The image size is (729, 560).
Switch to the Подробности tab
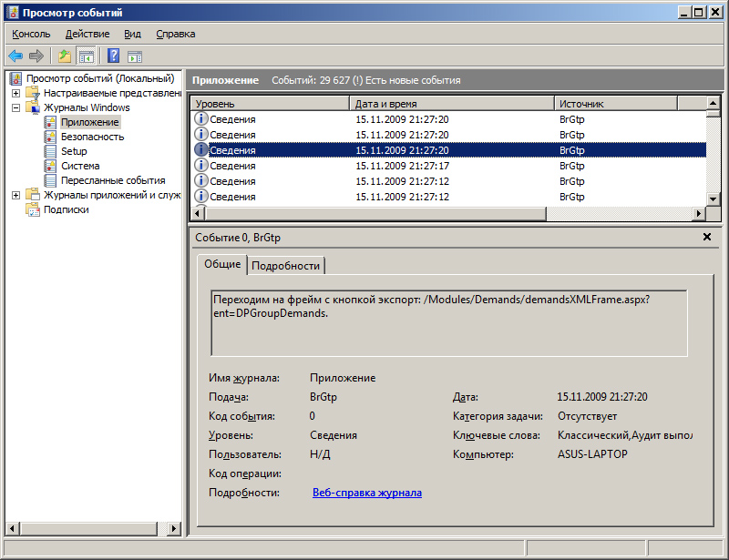[x=285, y=265]
